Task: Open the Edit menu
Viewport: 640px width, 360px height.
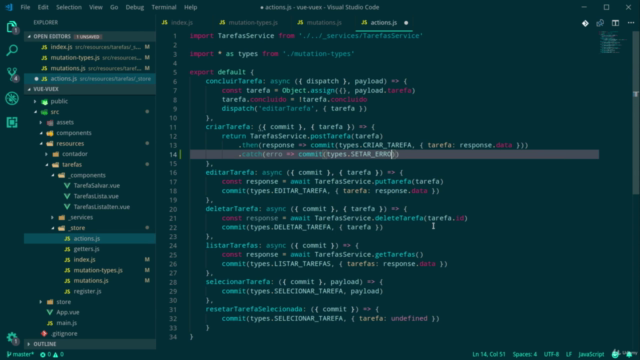Action: pos(43,7)
